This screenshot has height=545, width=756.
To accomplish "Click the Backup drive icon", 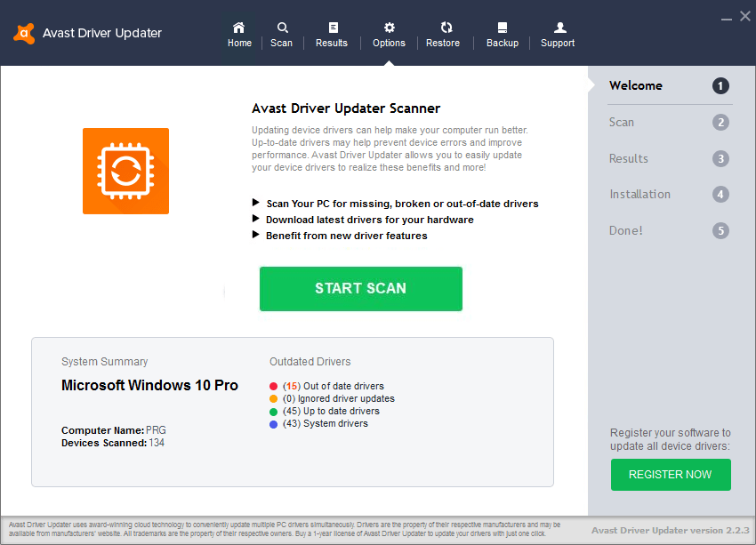I will pyautogui.click(x=503, y=28).
